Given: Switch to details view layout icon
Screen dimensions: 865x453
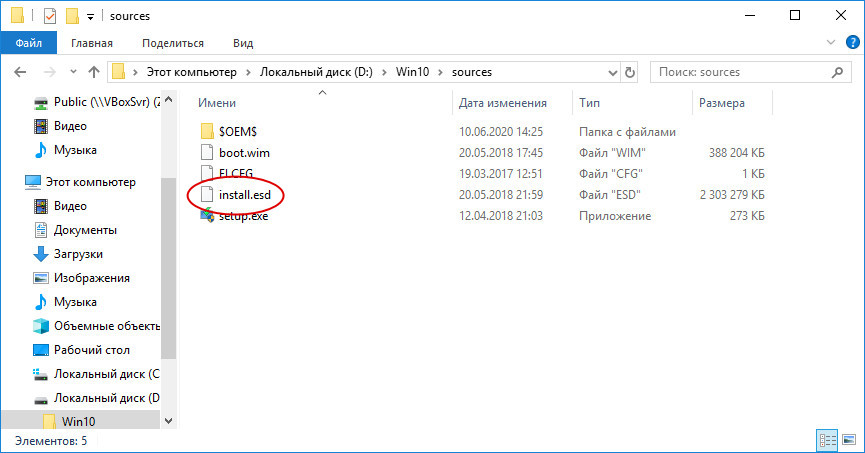Looking at the screenshot, I should pos(827,440).
